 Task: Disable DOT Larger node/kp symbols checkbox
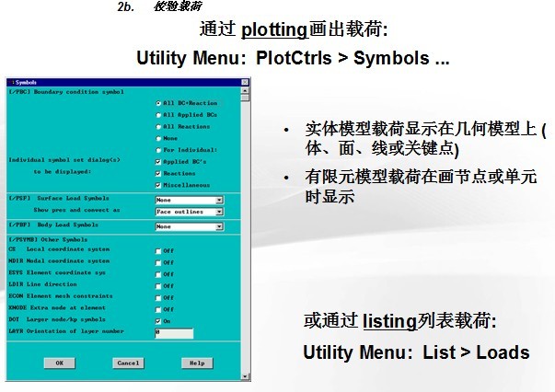click(x=158, y=321)
